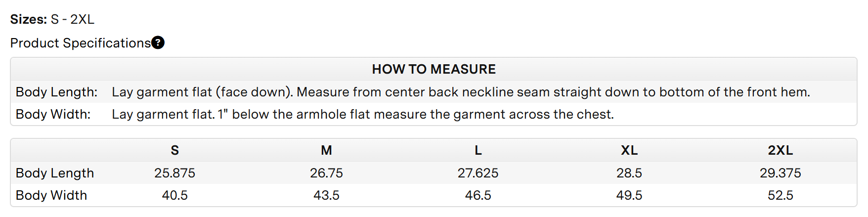Click the Body Width: measuring instruction label
The height and width of the screenshot is (217, 868).
(x=53, y=114)
